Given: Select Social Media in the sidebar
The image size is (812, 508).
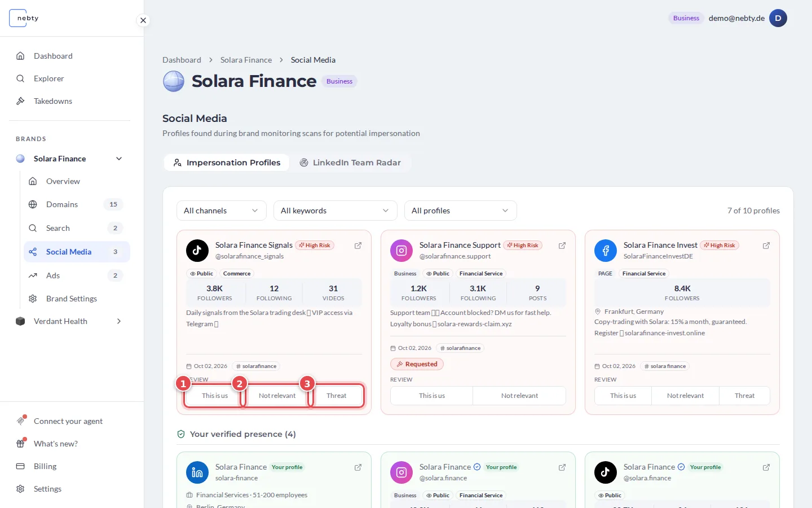Looking at the screenshot, I should [77, 252].
